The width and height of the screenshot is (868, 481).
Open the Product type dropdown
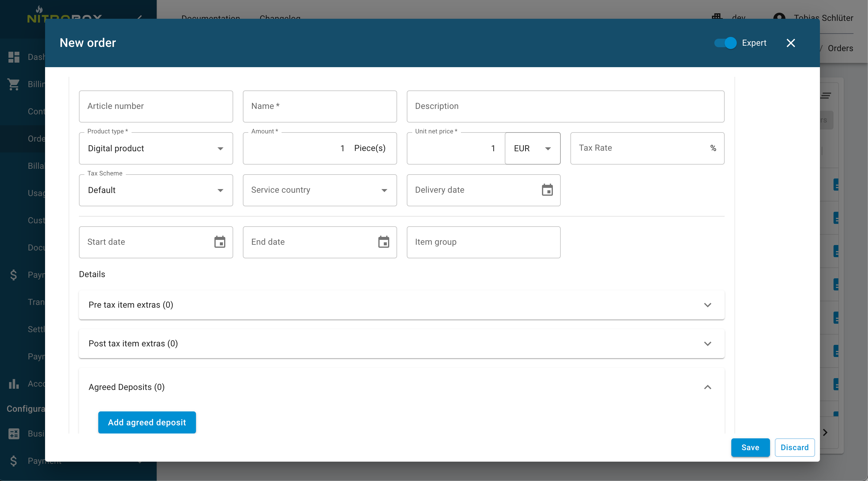[156, 149]
